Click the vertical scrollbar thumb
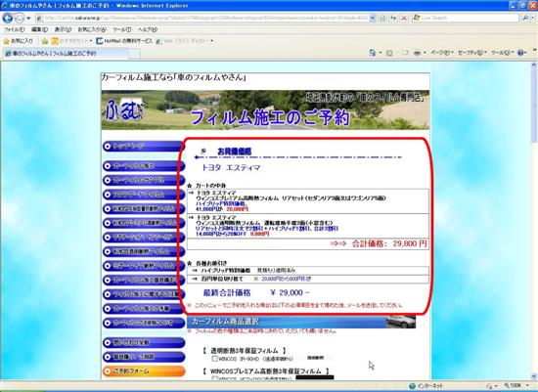Image resolution: width=538 pixels, height=392 pixels. 534,105
